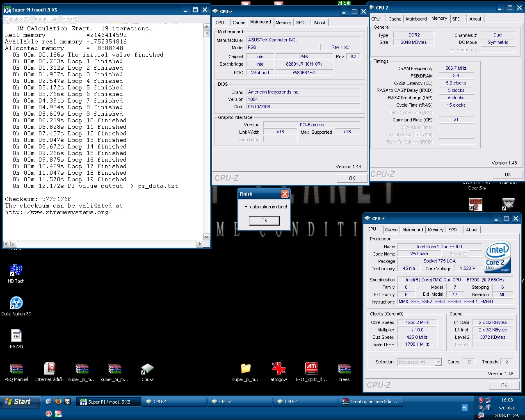Switch to CPU tab in Mainboard CPU-Z window
This screenshot has width=525, height=420.
[220, 23]
